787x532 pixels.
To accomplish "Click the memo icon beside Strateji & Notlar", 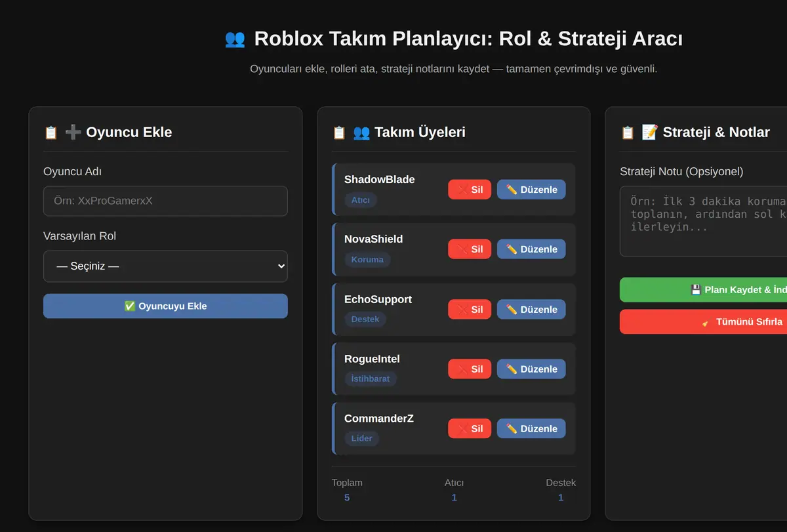I will [x=649, y=133].
